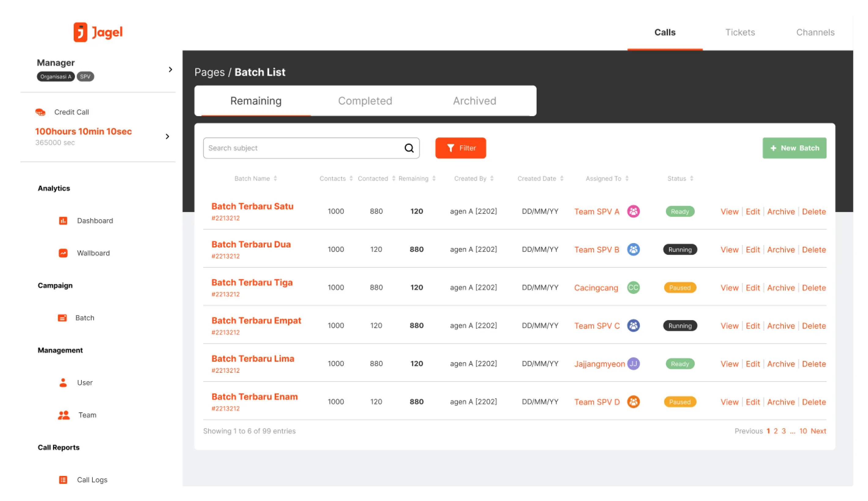
Task: Go to Batch under Campaign
Action: pos(84,318)
